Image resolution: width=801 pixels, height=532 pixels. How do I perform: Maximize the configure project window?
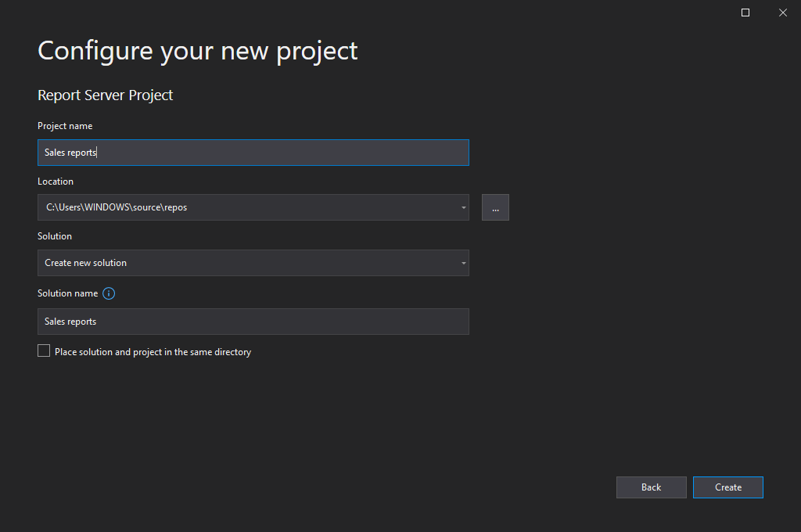click(x=745, y=13)
